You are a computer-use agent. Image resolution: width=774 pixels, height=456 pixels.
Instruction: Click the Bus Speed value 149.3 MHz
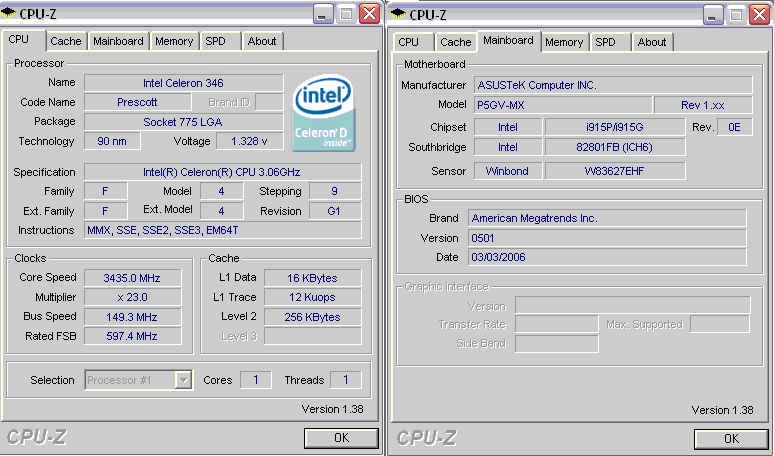coord(133,317)
